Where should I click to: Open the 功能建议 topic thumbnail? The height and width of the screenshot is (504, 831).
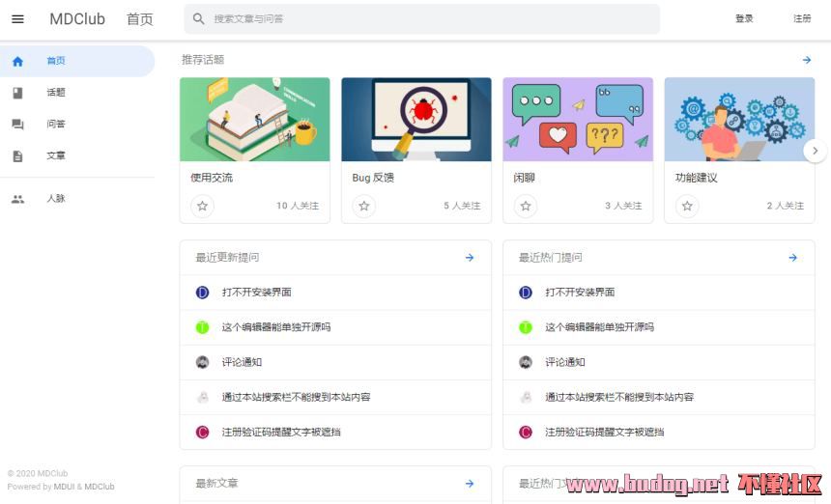pyautogui.click(x=739, y=120)
